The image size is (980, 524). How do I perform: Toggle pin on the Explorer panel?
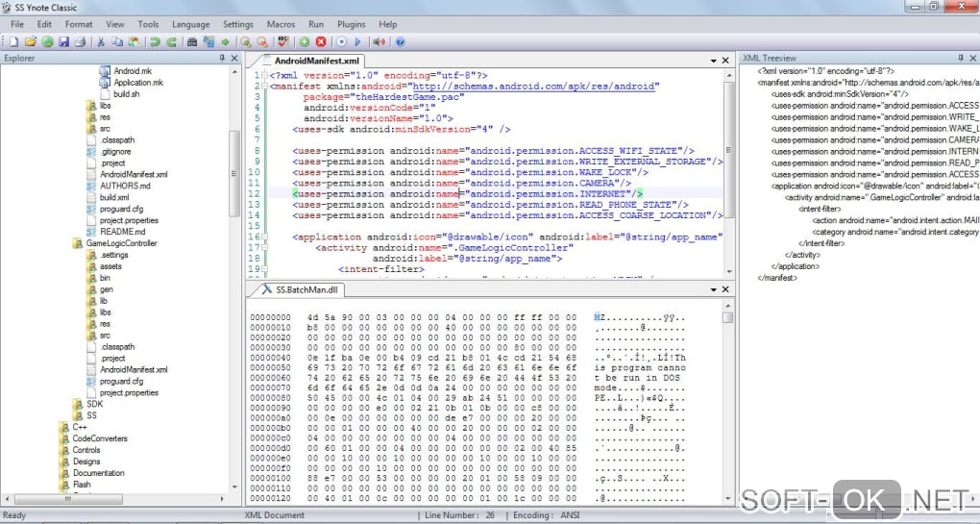[x=223, y=59]
